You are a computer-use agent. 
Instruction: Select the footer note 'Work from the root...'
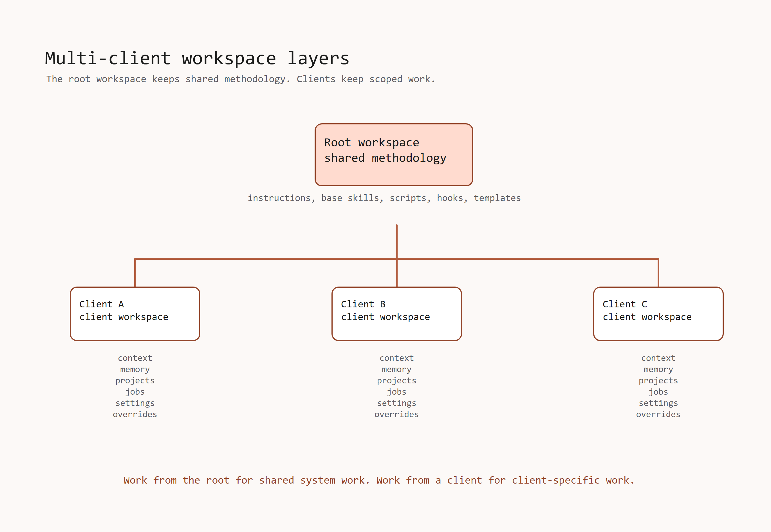(x=379, y=480)
